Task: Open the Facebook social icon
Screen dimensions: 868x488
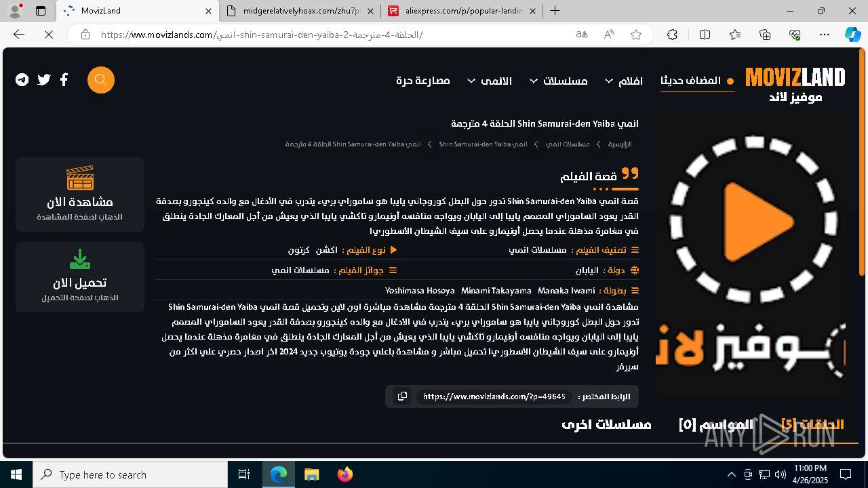Action: click(64, 80)
